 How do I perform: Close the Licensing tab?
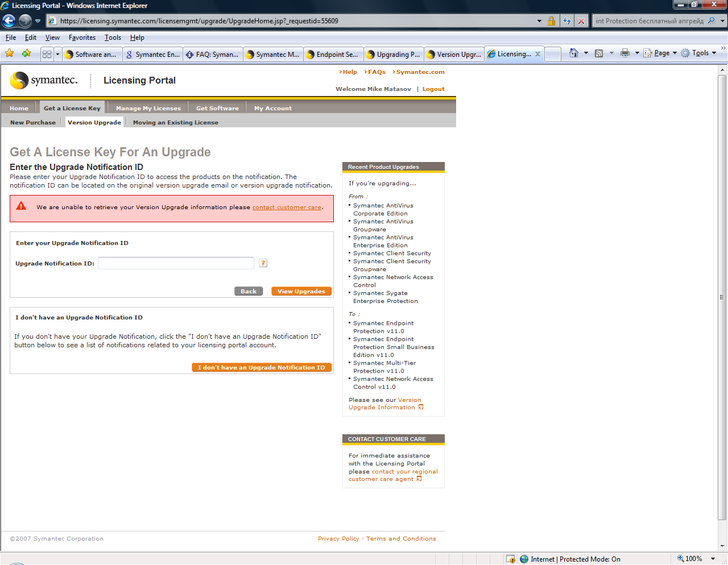(x=537, y=55)
